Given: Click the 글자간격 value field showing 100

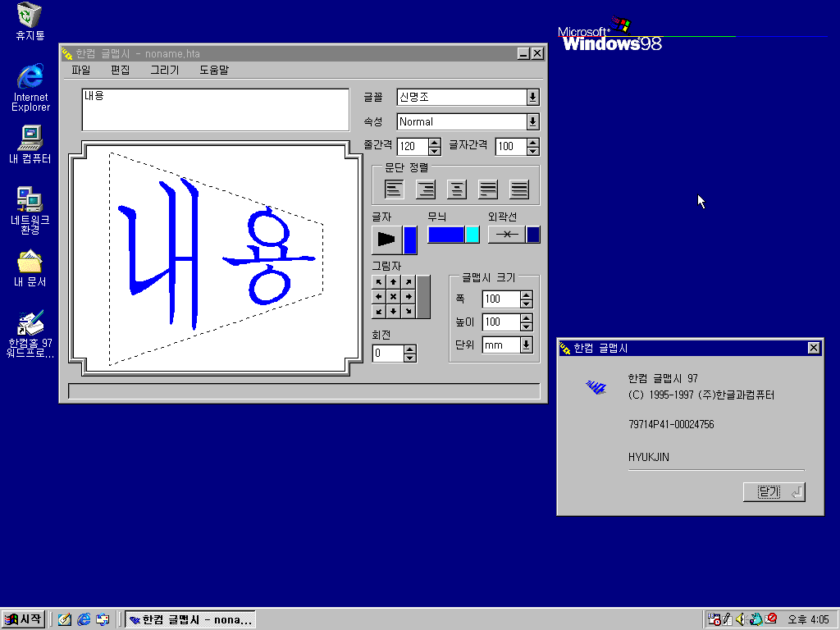Looking at the screenshot, I should coord(511,146).
